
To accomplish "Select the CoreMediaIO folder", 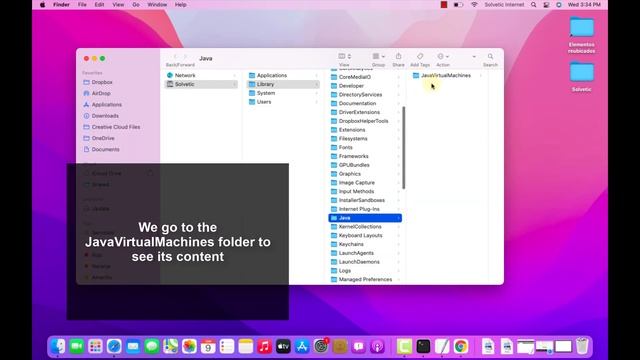I will [x=365, y=77].
